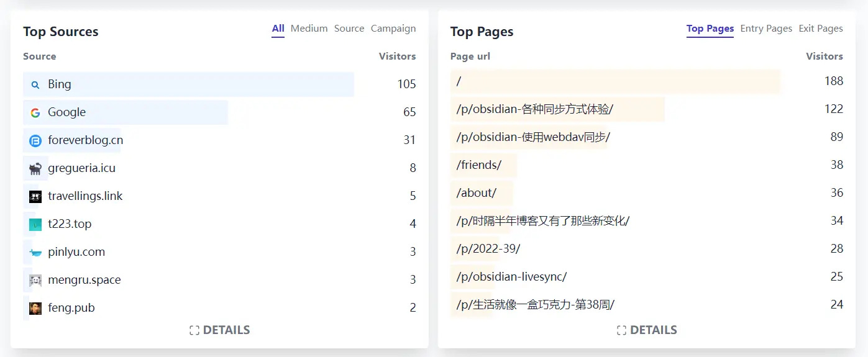
Task: Open the /p/2022-39/ page link
Action: pyautogui.click(x=488, y=249)
